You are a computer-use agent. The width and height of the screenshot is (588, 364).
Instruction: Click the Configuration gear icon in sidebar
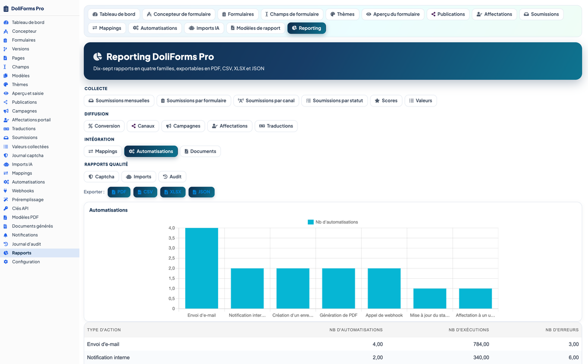[6, 262]
